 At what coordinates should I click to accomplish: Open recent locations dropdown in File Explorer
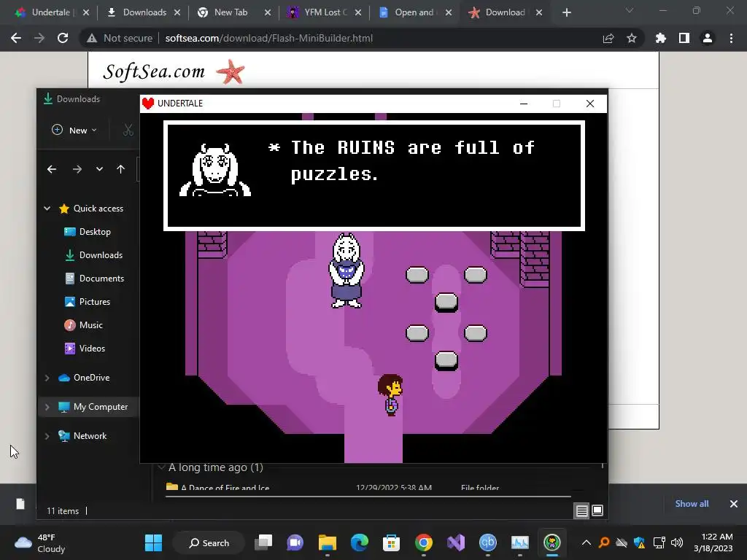pyautogui.click(x=99, y=169)
